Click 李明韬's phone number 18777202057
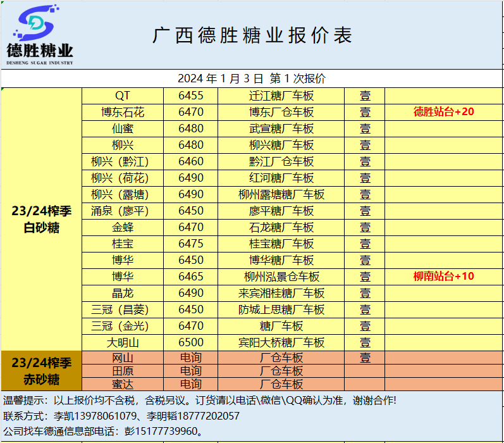This screenshot has width=504, height=443. point(202,416)
